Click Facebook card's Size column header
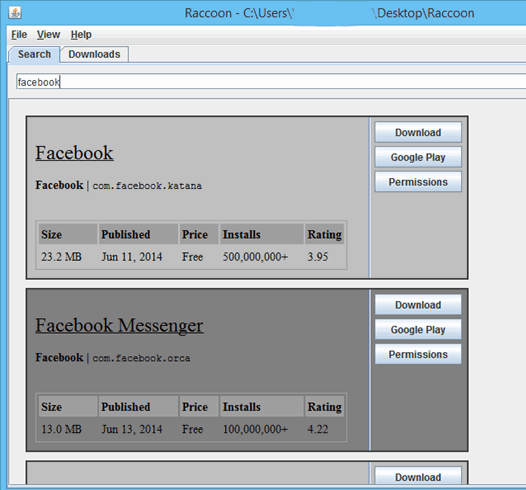526x490 pixels. coord(68,234)
